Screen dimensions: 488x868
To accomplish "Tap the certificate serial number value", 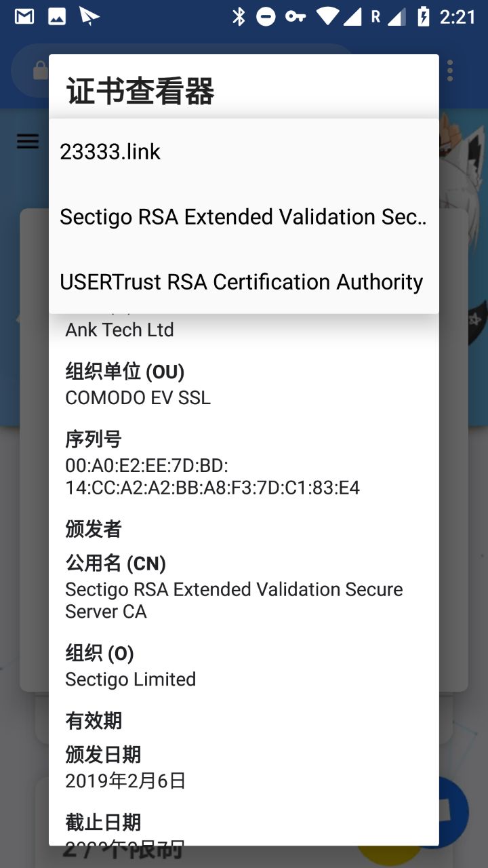I will tap(212, 477).
